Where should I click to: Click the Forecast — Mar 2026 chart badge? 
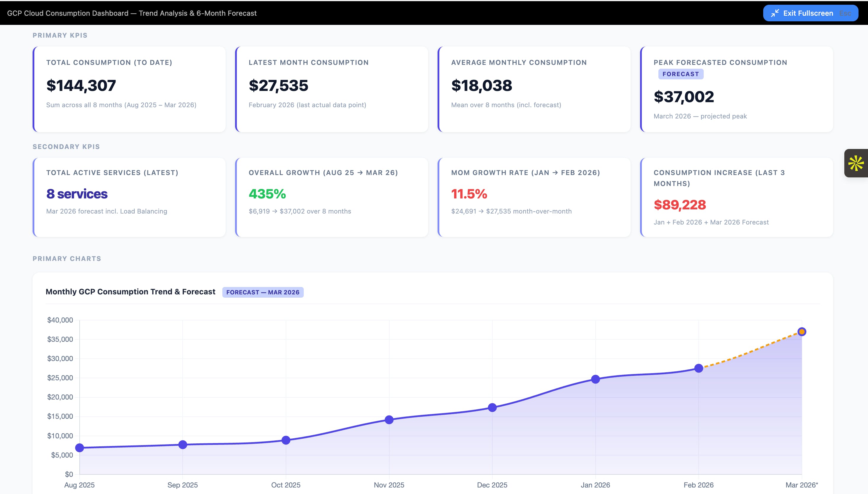pos(263,292)
